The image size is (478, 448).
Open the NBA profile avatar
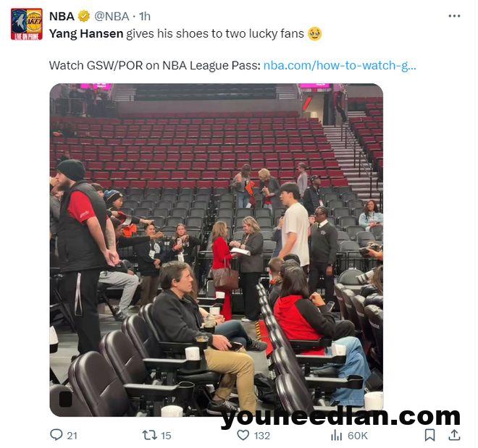click(27, 25)
